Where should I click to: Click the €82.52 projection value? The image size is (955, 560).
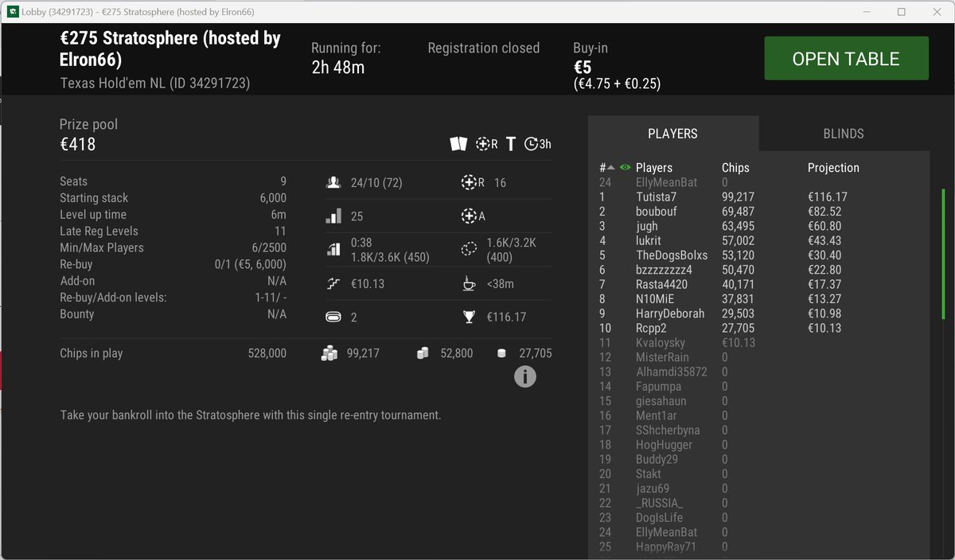[824, 212]
